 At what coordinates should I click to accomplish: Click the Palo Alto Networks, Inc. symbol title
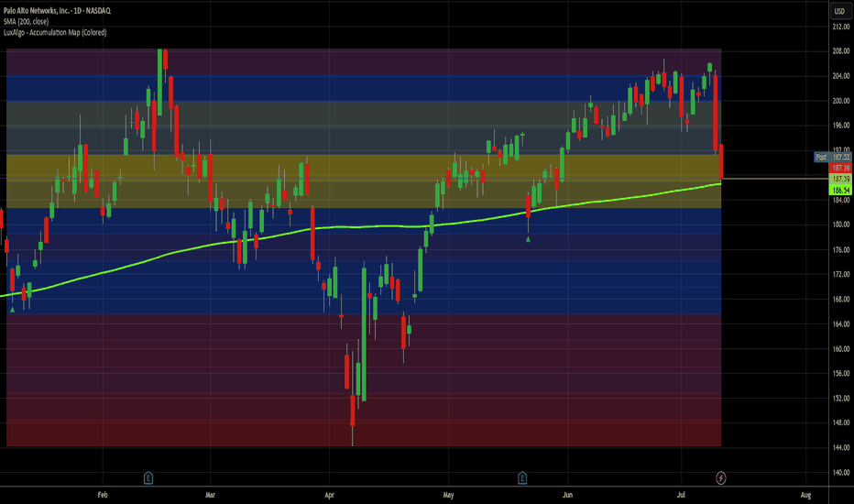coord(57,11)
